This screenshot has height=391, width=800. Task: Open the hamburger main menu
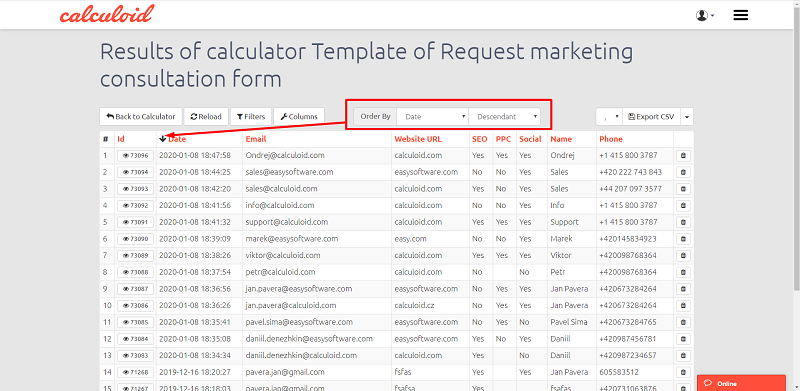[x=740, y=15]
